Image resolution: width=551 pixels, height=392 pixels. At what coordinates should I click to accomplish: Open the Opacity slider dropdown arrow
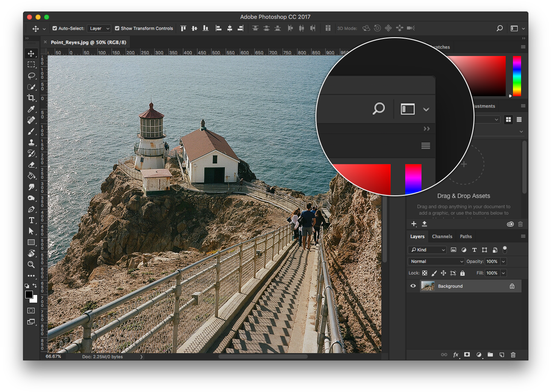[504, 261]
